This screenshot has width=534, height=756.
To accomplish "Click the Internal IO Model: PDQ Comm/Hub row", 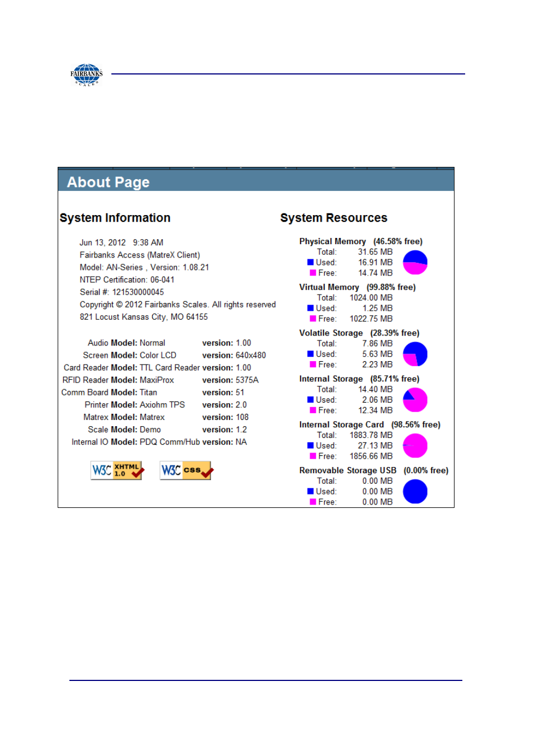I will [x=160, y=442].
